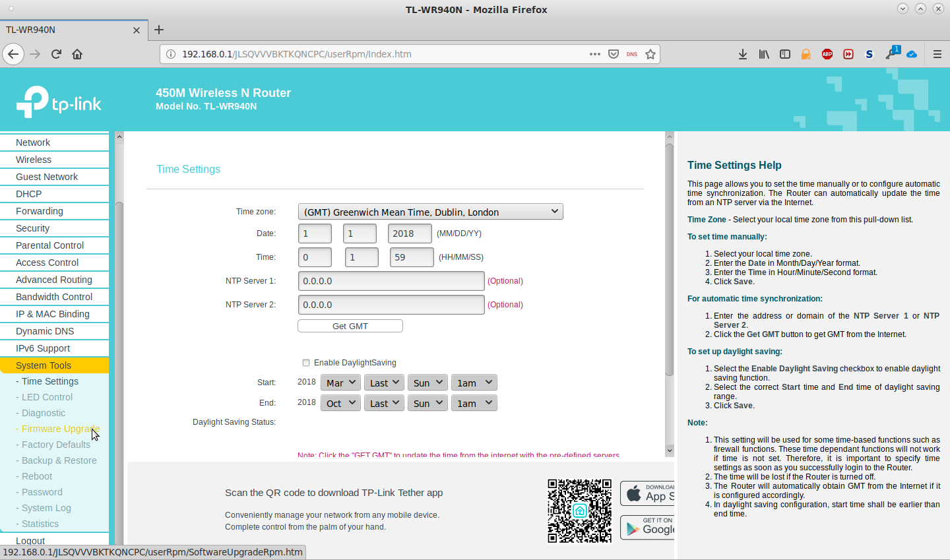This screenshot has width=950, height=560.
Task: Show the Firefox Library icon
Action: tap(764, 54)
